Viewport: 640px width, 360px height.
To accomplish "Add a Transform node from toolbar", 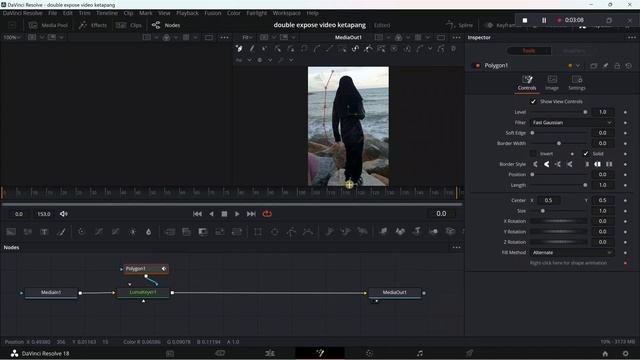I will (237, 232).
